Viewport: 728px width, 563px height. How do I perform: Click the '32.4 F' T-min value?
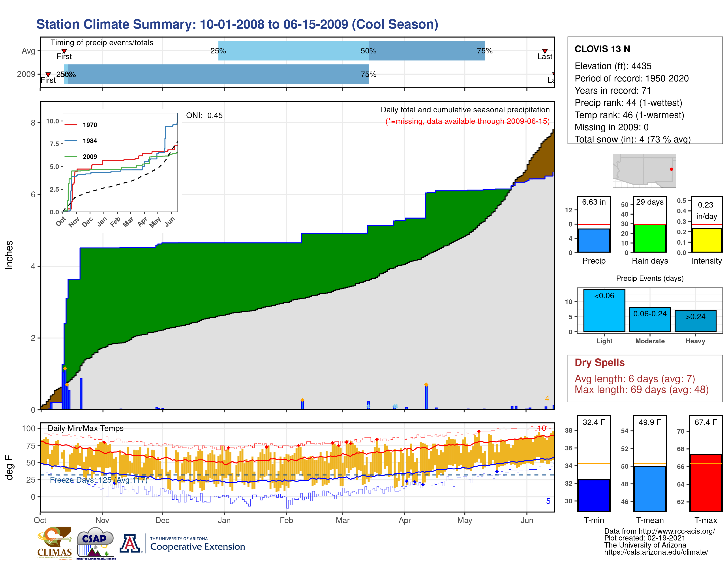594,422
